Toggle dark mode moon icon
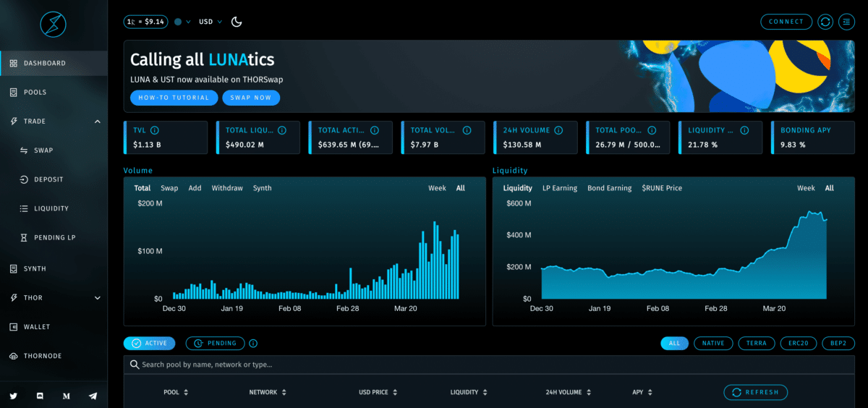The width and height of the screenshot is (868, 408). coord(237,22)
